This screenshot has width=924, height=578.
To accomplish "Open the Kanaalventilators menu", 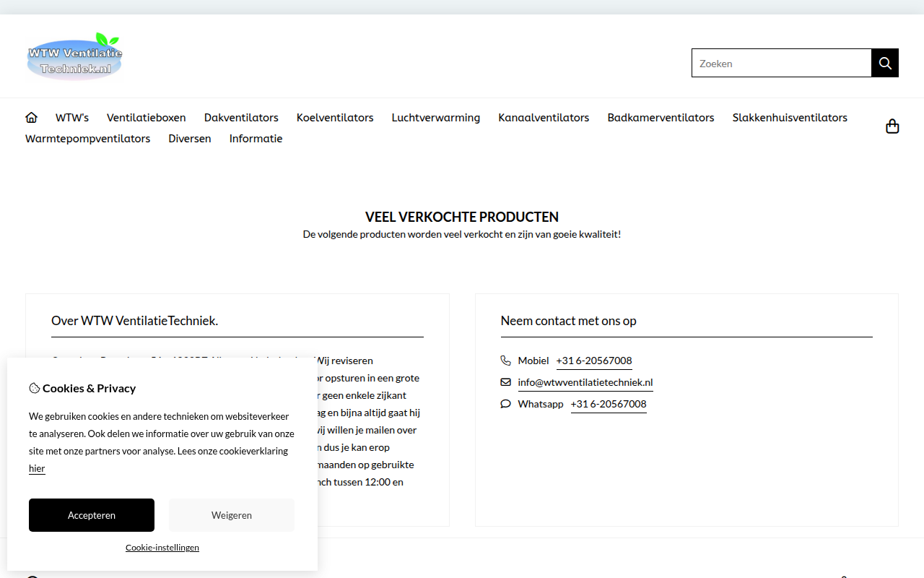I will [x=544, y=117].
